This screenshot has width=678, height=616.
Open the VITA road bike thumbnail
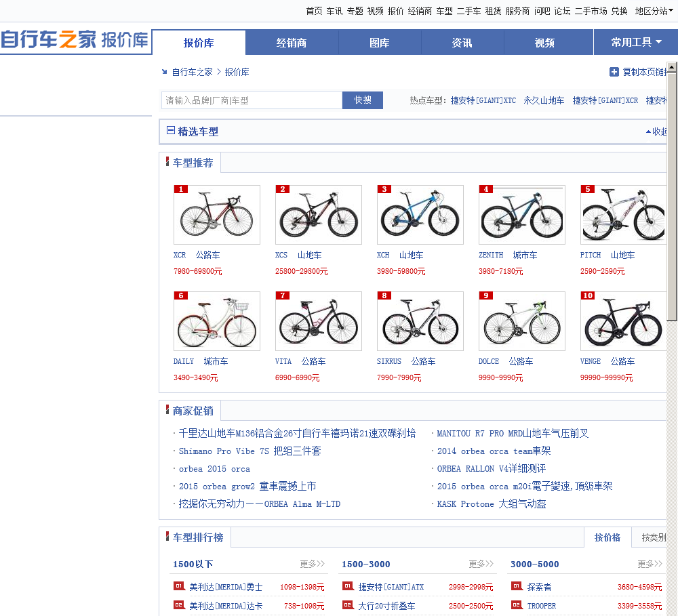tap(318, 321)
